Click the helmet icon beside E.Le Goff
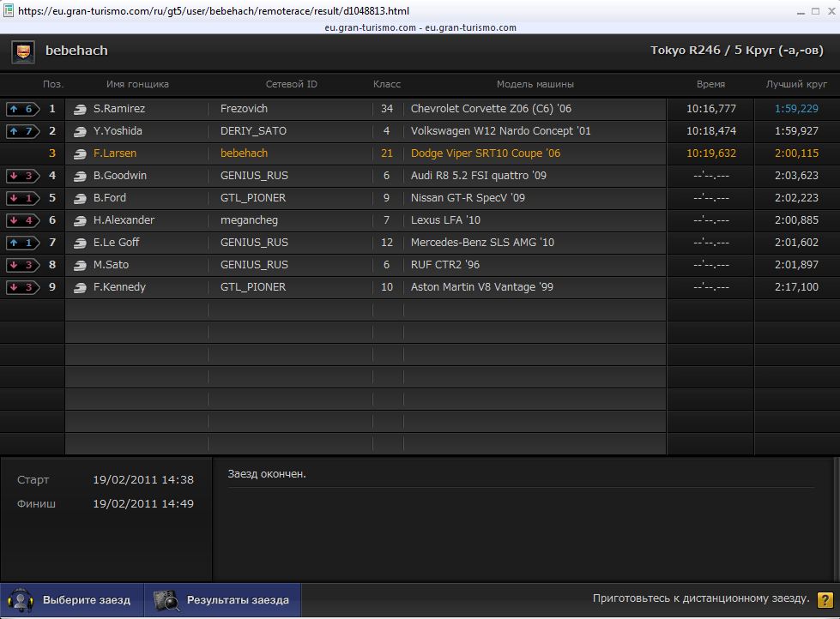The height and width of the screenshot is (619, 840). 80,243
